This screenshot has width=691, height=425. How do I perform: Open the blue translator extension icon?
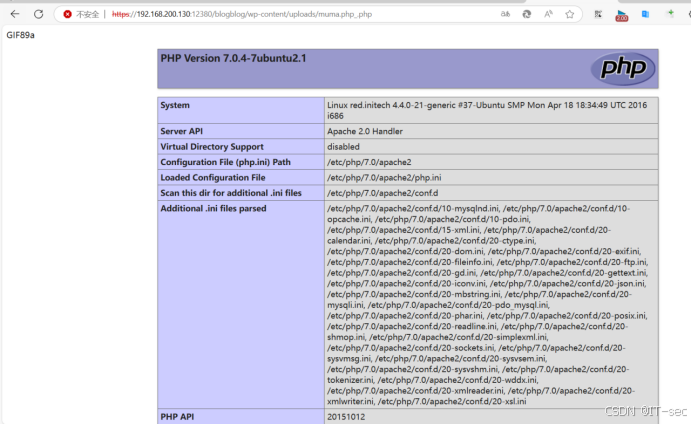(x=645, y=14)
